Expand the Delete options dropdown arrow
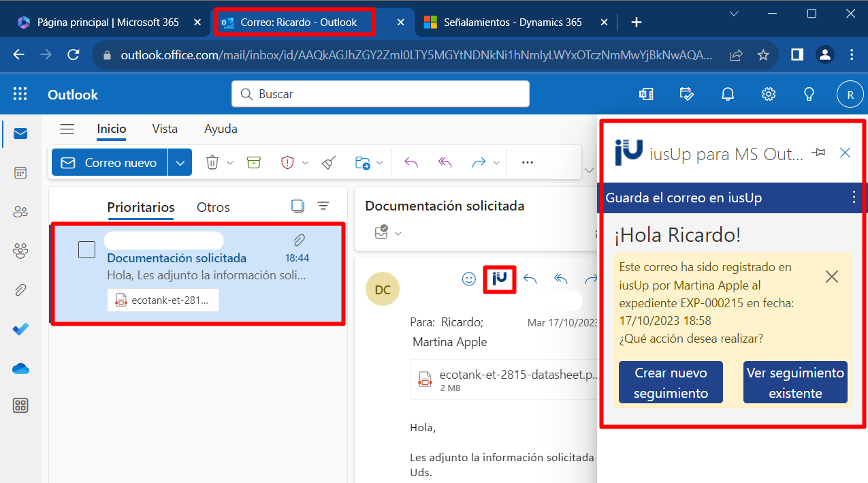 point(230,163)
